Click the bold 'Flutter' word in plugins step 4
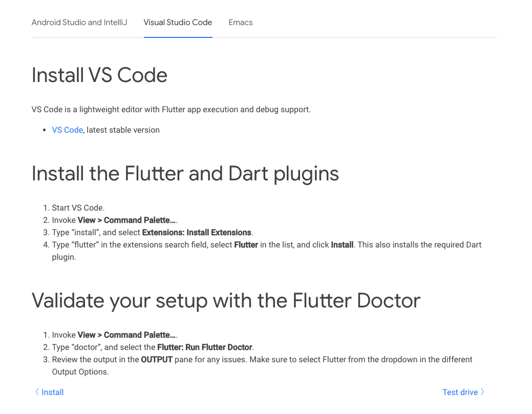Image resolution: width=532 pixels, height=414 pixels. (246, 244)
